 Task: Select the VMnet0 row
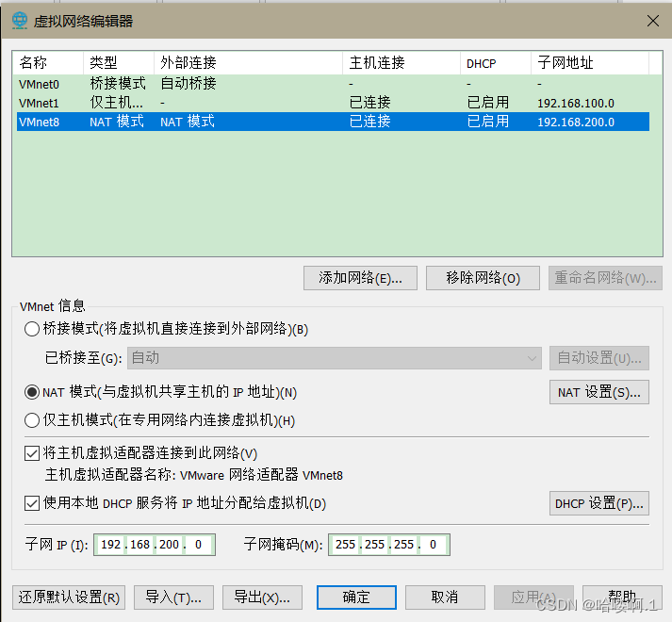point(333,84)
